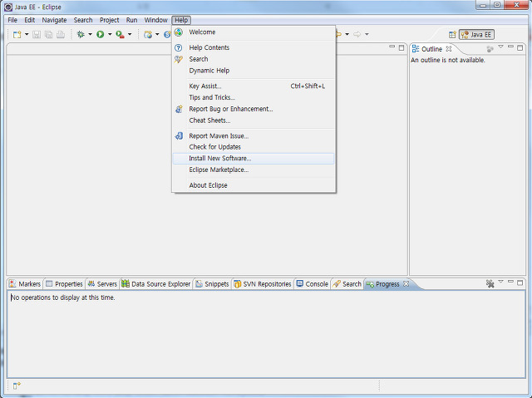532x398 pixels.
Task: Choose Search in the Help menu
Action: pos(254,59)
